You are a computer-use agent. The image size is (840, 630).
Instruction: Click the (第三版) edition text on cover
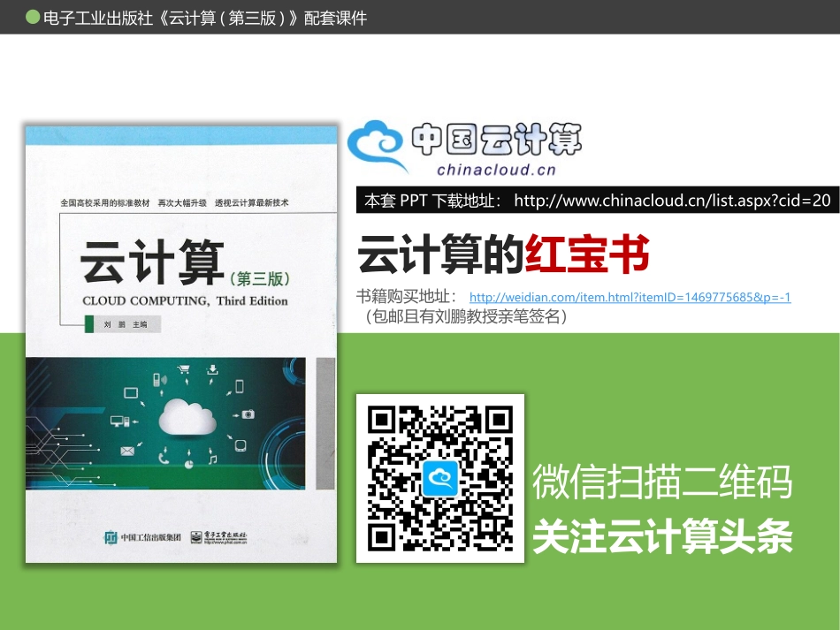click(x=260, y=279)
